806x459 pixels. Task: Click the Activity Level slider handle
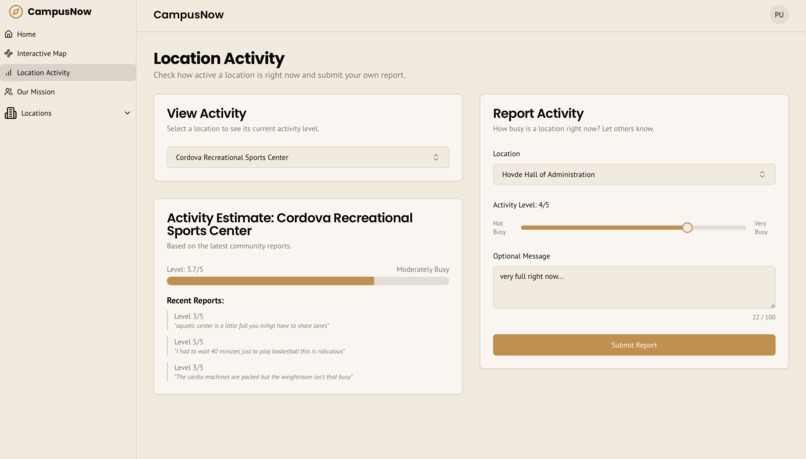tap(687, 227)
